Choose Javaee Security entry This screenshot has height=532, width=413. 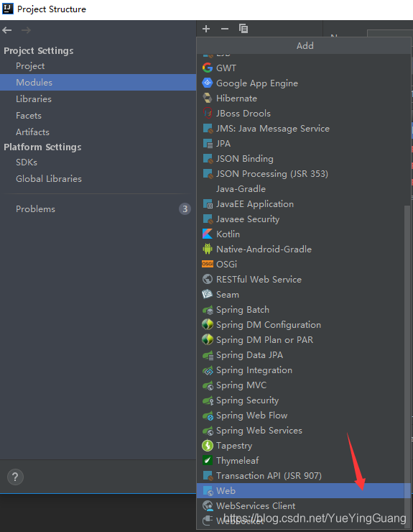point(303,219)
